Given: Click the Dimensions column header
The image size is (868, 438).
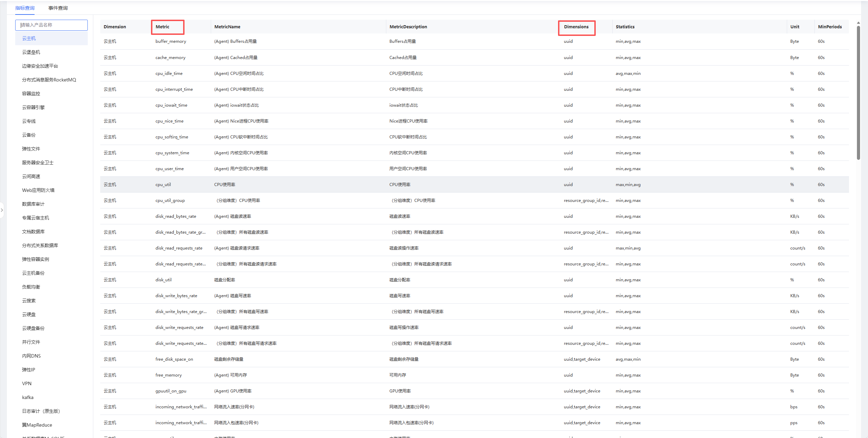Looking at the screenshot, I should tap(576, 27).
